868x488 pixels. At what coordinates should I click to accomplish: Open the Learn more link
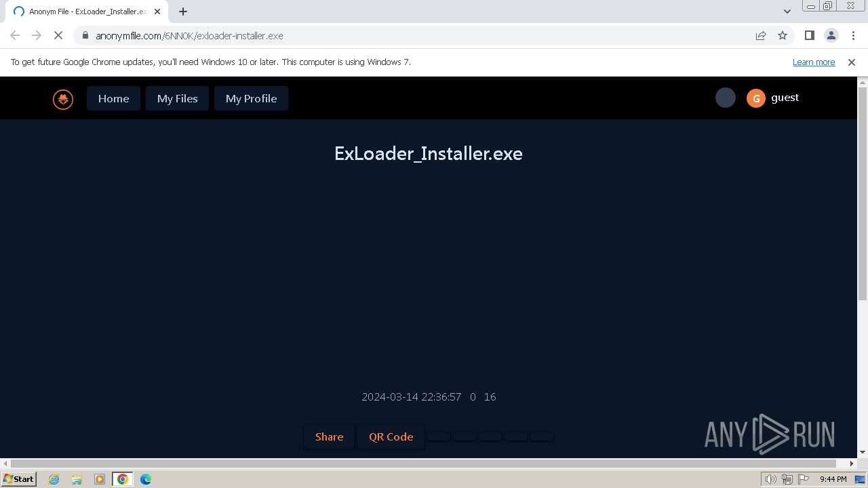[x=814, y=62]
